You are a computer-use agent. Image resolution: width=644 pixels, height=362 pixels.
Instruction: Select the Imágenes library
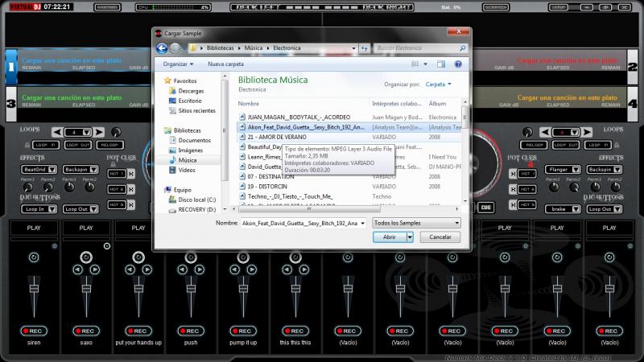[191, 150]
